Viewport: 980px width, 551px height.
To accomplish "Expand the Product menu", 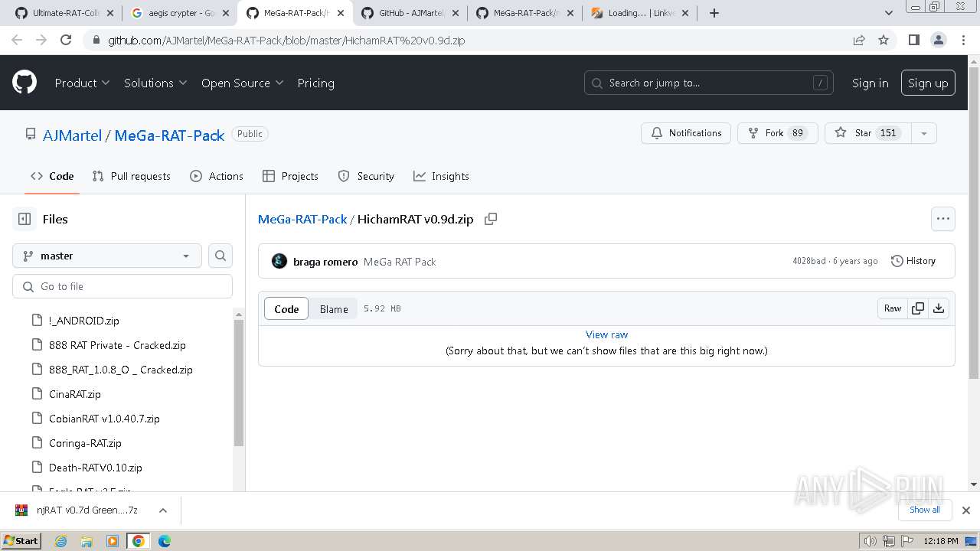I will coord(82,83).
